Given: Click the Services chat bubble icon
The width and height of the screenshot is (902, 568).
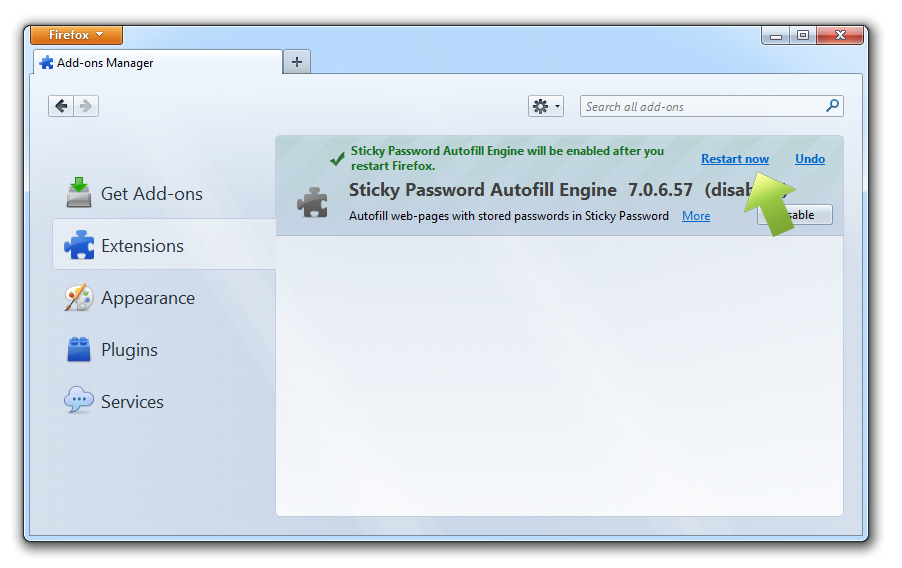Looking at the screenshot, I should click(78, 399).
